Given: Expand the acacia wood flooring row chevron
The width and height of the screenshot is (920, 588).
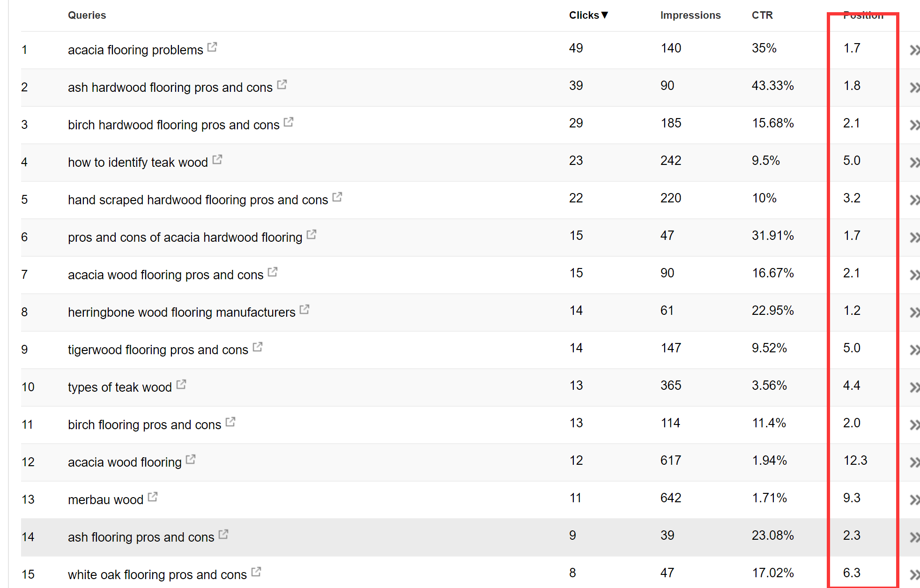Looking at the screenshot, I should (914, 462).
